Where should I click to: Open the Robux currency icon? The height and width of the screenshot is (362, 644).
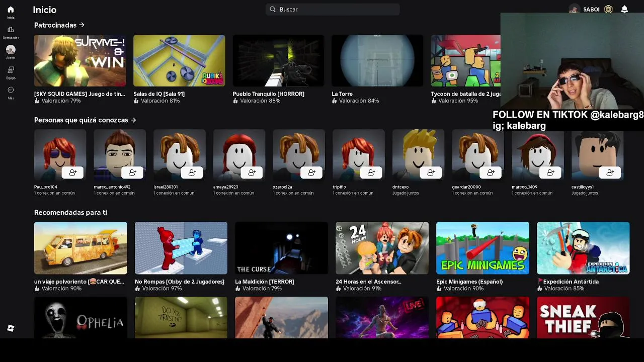coord(608,9)
